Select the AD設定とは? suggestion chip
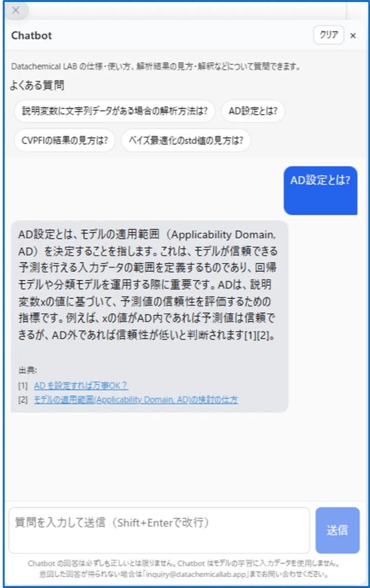370x588 pixels. [253, 111]
